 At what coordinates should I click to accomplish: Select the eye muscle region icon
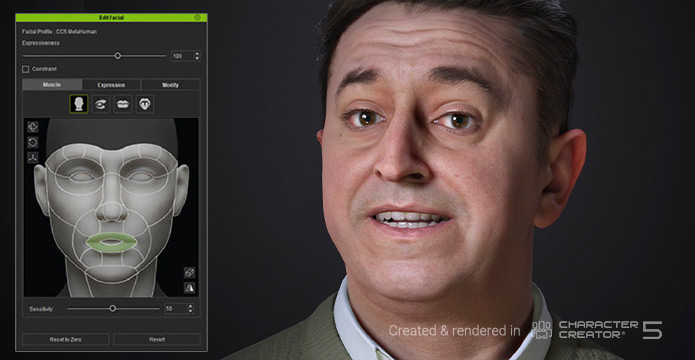pos(101,104)
